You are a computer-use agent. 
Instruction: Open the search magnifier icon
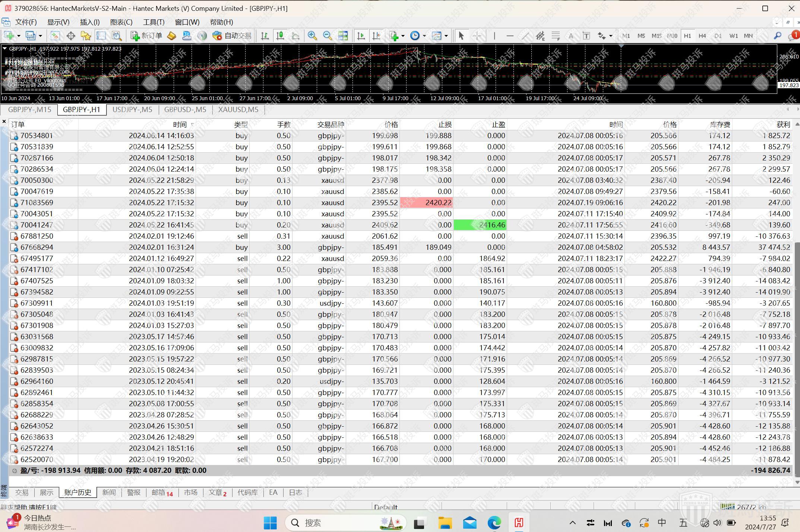[777, 36]
